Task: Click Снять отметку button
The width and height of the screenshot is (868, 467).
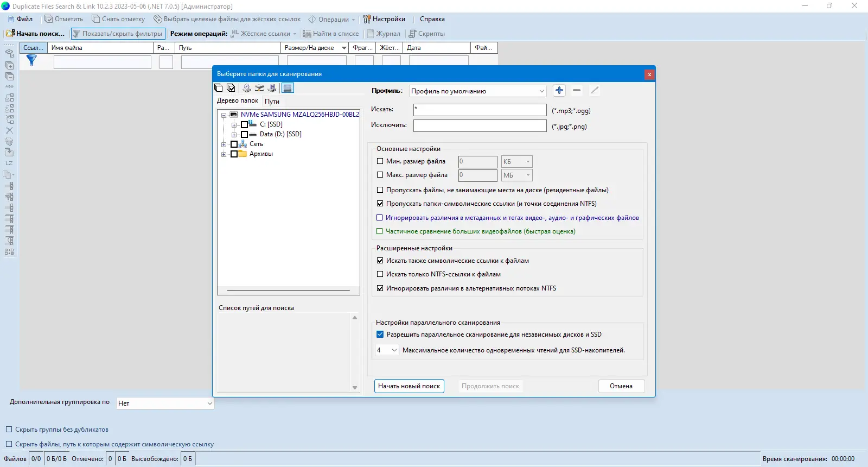Action: 118,19
